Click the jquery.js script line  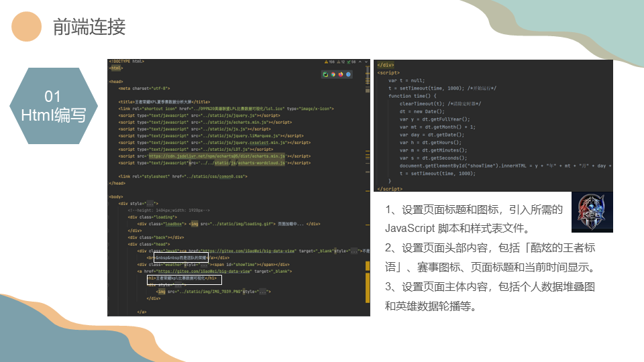[x=199, y=116]
